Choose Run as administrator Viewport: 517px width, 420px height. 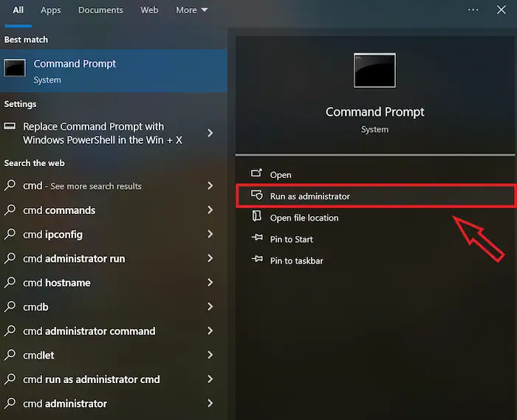point(310,196)
